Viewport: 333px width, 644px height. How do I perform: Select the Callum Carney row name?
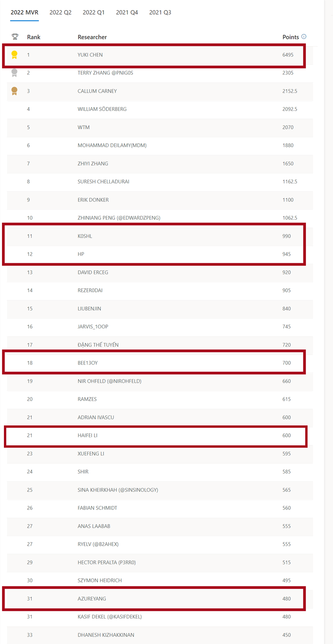tap(97, 91)
